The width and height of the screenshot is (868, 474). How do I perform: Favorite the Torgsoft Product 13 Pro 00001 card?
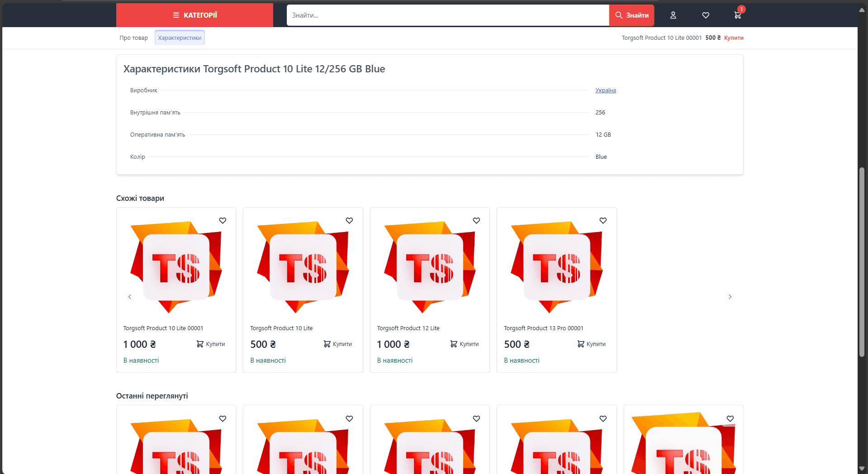point(603,221)
